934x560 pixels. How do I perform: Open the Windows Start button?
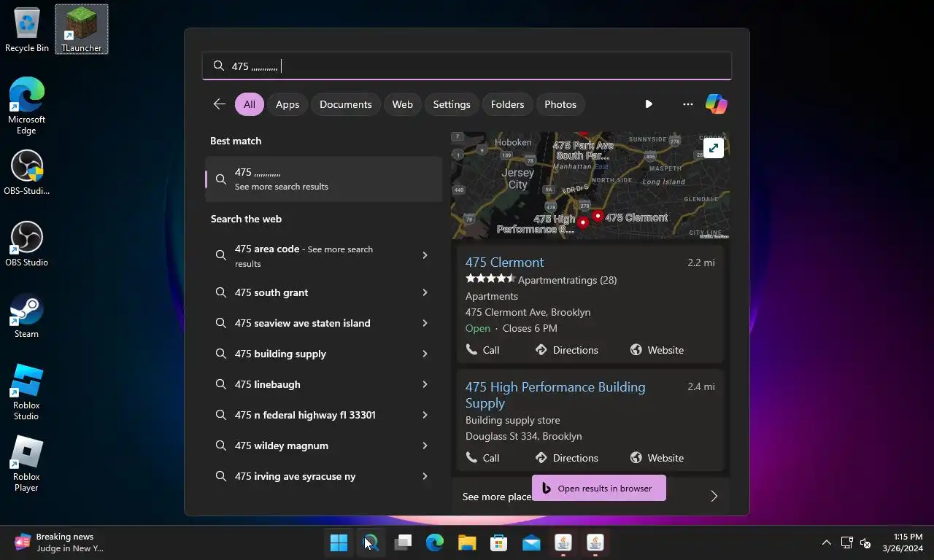pyautogui.click(x=339, y=542)
